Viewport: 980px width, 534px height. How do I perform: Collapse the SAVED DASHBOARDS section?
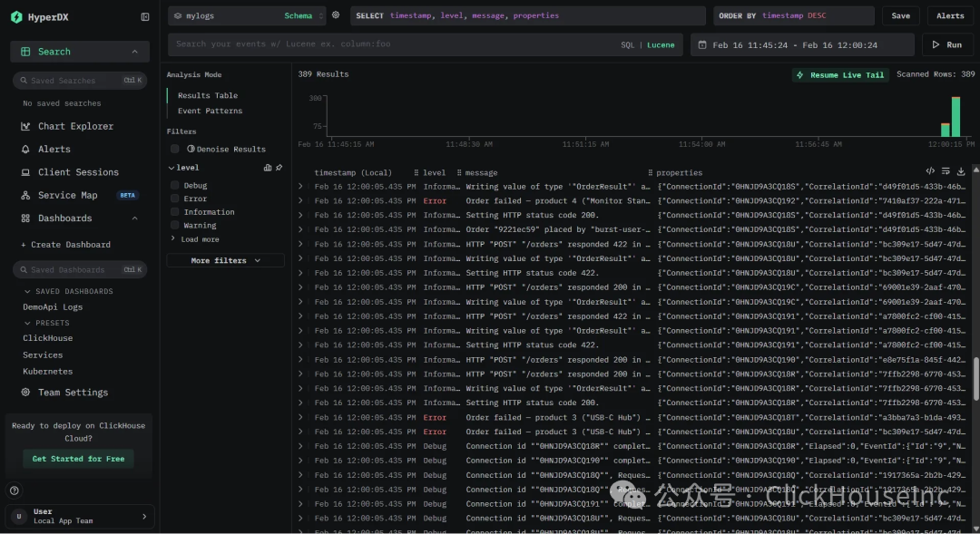coord(69,292)
